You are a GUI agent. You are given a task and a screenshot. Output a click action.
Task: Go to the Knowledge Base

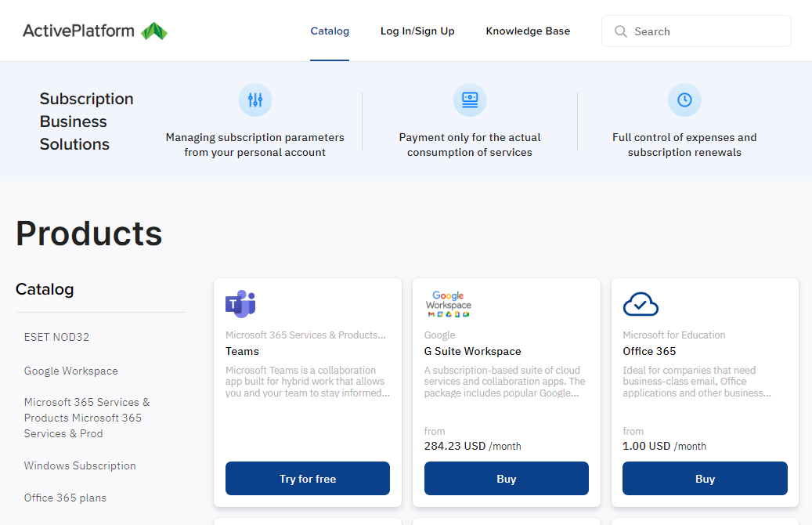[528, 31]
